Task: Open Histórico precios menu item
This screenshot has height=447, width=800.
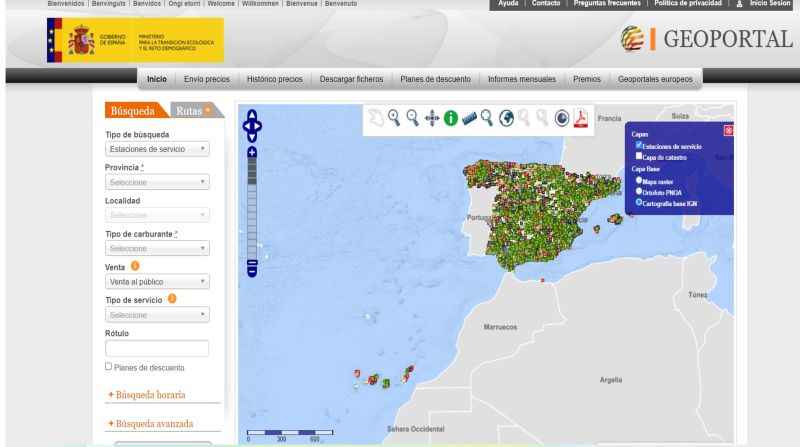Action: point(274,79)
